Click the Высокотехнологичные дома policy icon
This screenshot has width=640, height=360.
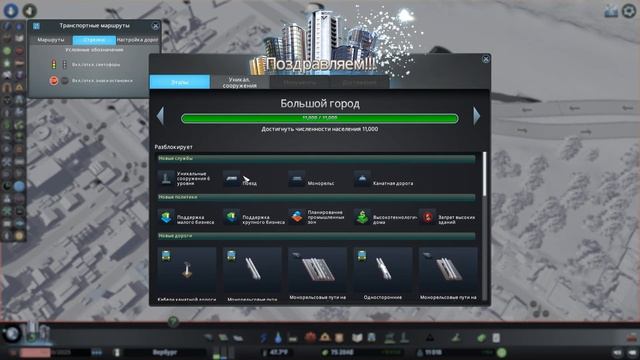tap(362, 217)
